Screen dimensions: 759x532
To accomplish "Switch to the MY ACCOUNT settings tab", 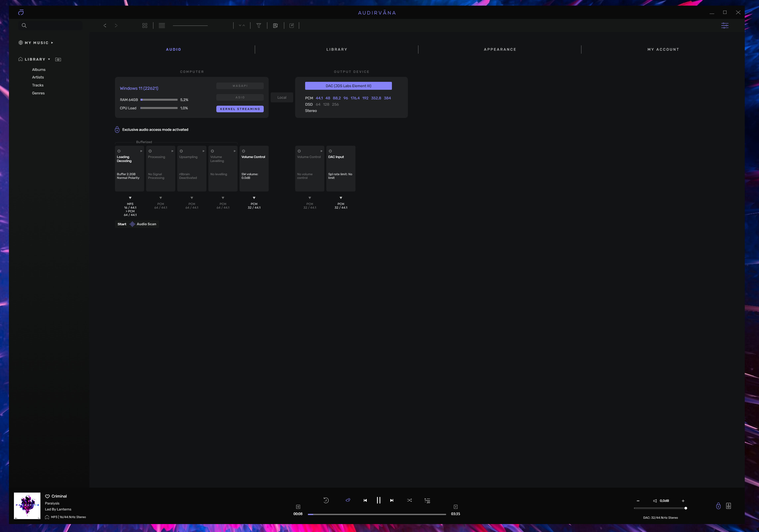I will click(663, 49).
